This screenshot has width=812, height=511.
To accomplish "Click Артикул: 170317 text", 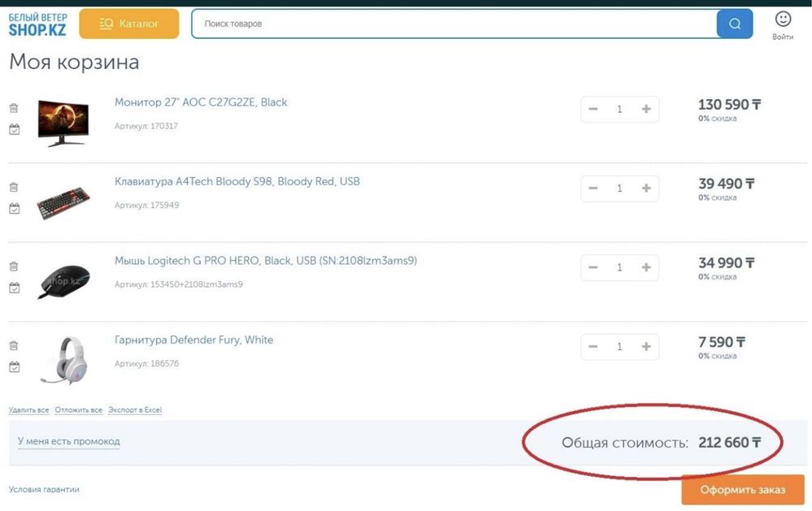I will 146,126.
